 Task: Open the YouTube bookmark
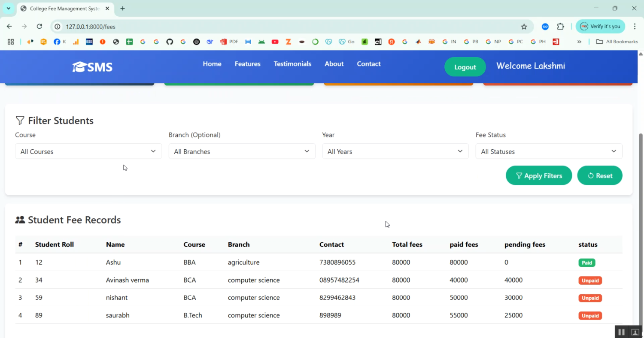[x=275, y=42]
